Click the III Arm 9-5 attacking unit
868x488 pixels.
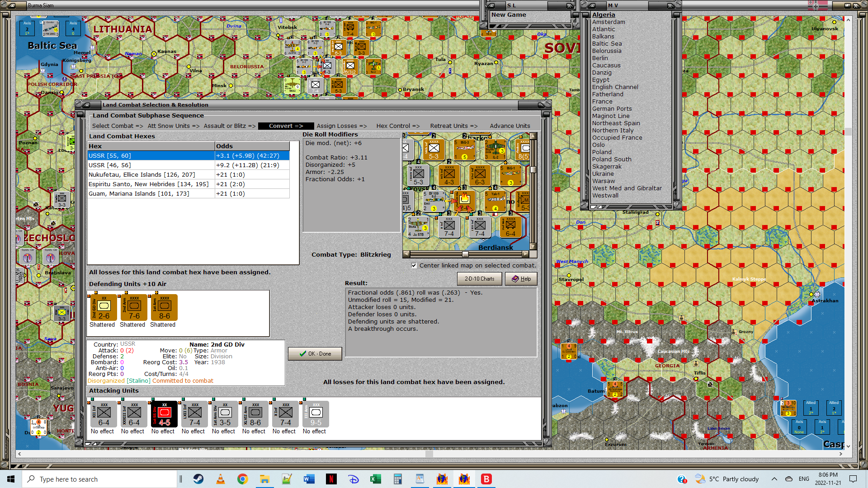point(316,414)
